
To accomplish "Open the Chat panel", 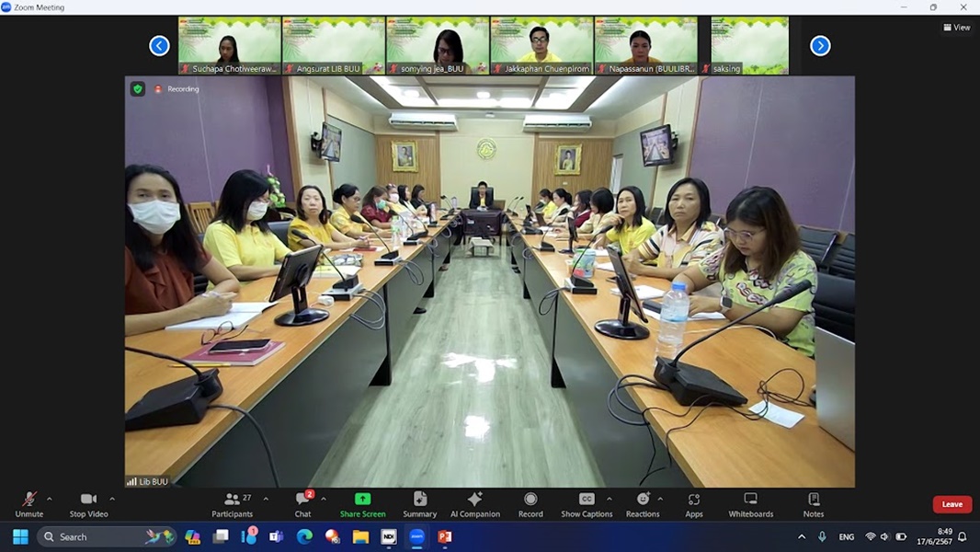I will [x=302, y=503].
